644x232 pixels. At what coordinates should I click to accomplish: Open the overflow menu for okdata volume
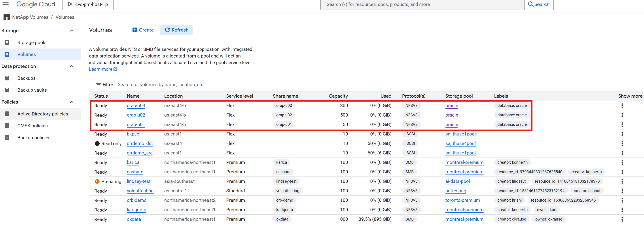tap(622, 219)
